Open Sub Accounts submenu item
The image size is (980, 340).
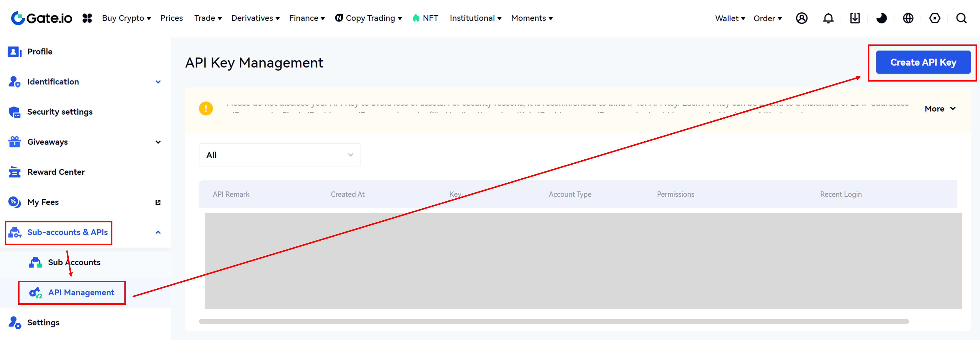coord(74,262)
